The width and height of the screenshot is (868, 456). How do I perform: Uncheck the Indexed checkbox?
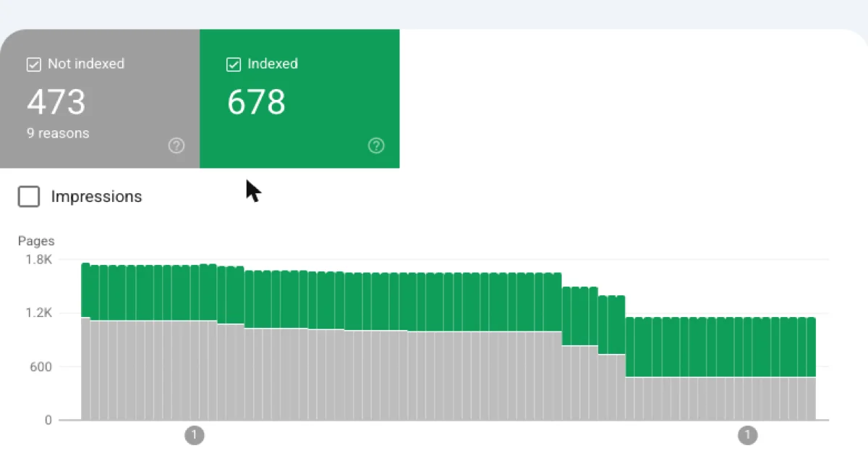tap(233, 65)
